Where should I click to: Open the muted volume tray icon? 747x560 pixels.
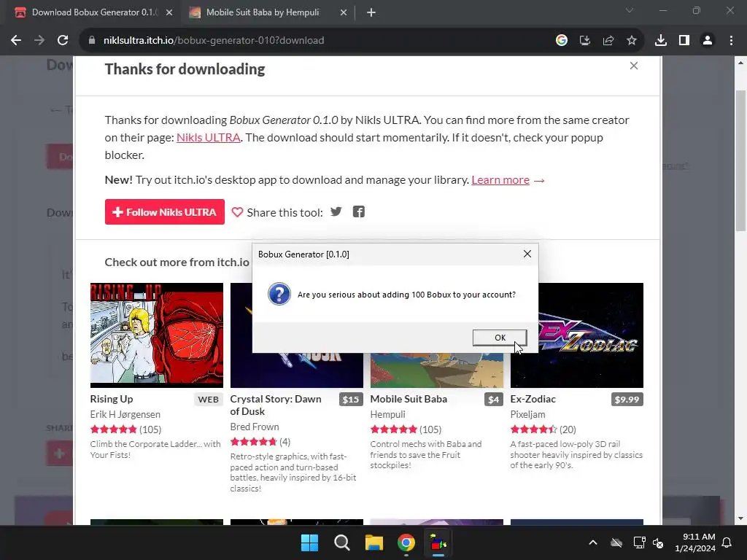pyautogui.click(x=658, y=542)
